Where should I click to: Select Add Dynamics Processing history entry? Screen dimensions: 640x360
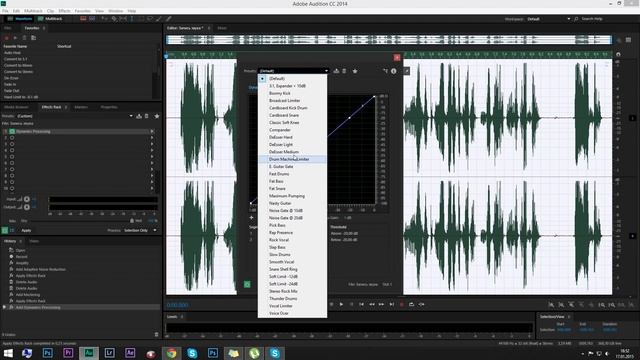coord(38,307)
